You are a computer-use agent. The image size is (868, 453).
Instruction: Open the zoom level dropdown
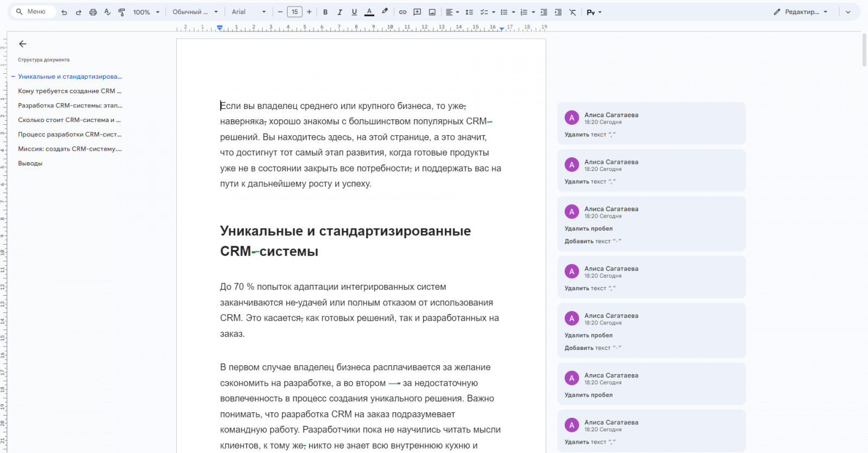[x=146, y=12]
